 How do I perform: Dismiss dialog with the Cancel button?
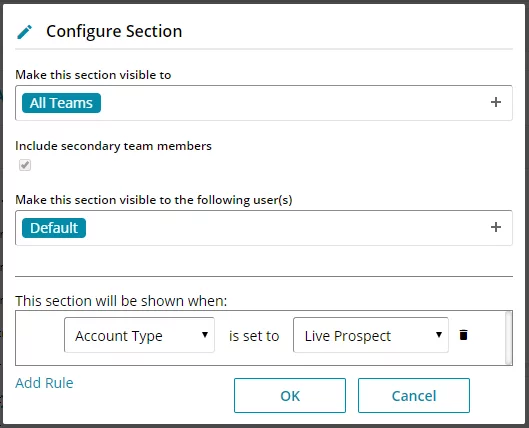click(414, 396)
